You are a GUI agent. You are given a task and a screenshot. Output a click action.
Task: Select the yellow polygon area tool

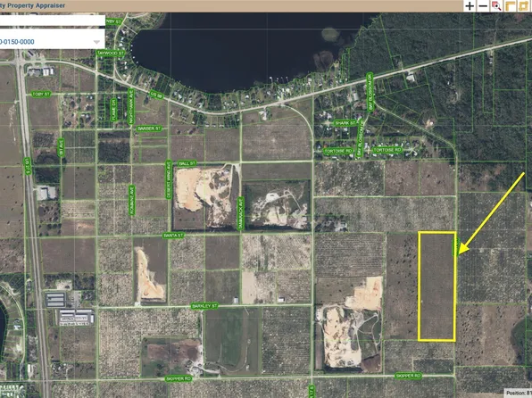coord(523,6)
